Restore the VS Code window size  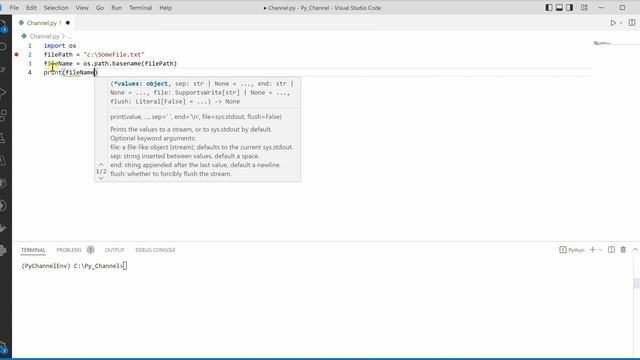pos(622,7)
